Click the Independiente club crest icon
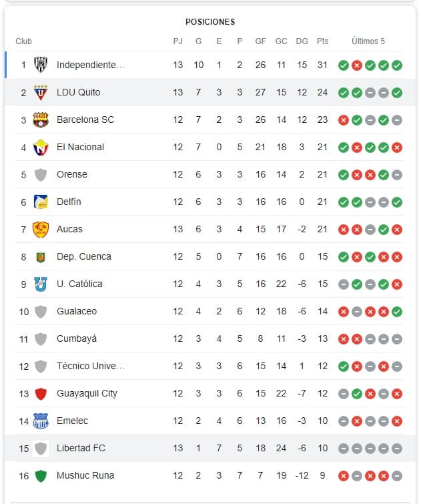 (x=41, y=65)
